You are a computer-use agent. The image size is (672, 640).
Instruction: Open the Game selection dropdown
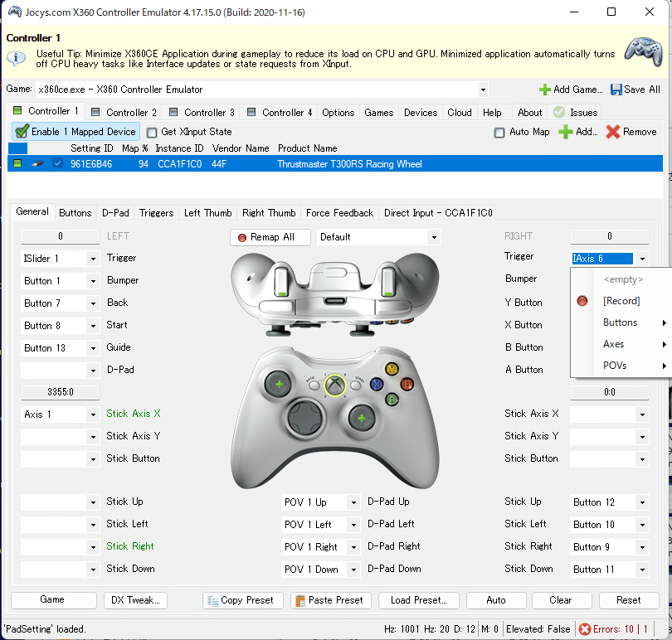(483, 90)
